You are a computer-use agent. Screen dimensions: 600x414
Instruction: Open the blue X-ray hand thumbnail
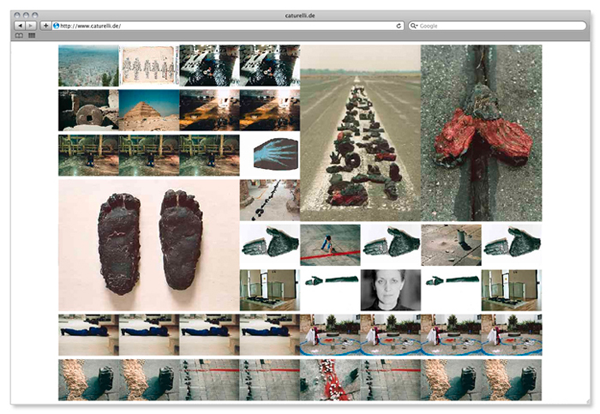click(x=270, y=156)
